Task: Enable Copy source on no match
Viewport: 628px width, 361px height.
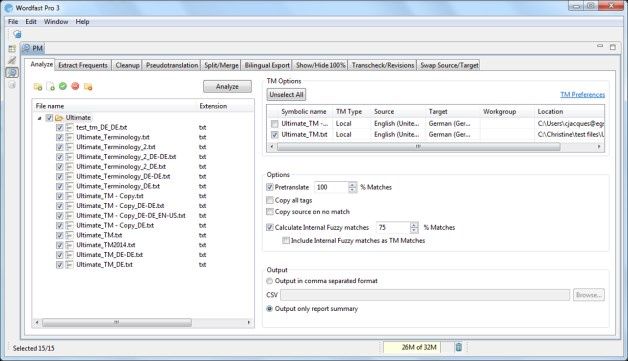Action: (270, 212)
